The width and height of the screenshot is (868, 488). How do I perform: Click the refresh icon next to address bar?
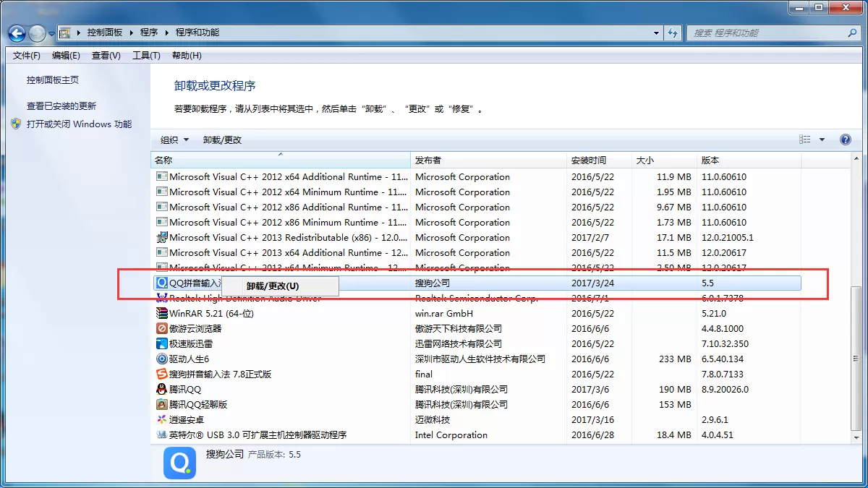(673, 33)
